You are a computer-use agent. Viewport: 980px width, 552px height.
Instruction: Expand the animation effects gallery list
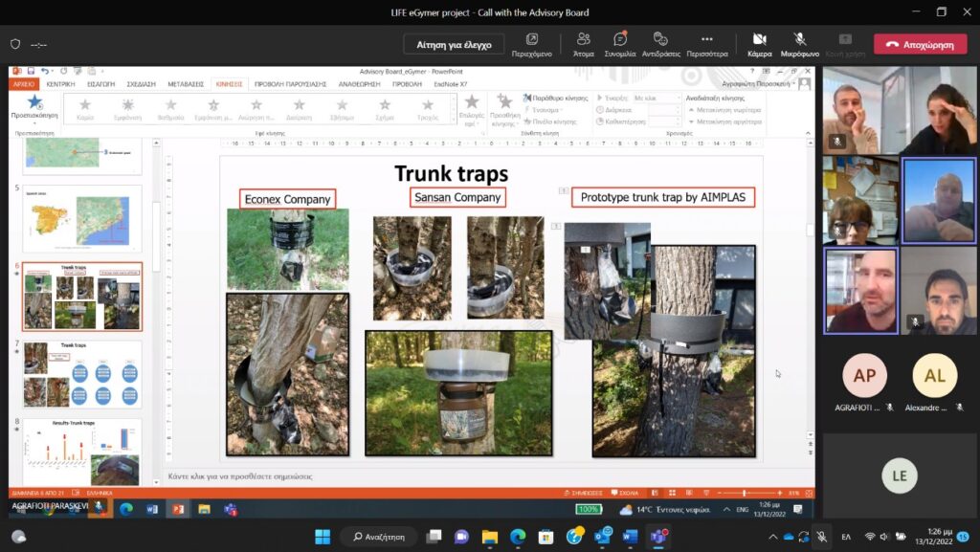tap(454, 121)
